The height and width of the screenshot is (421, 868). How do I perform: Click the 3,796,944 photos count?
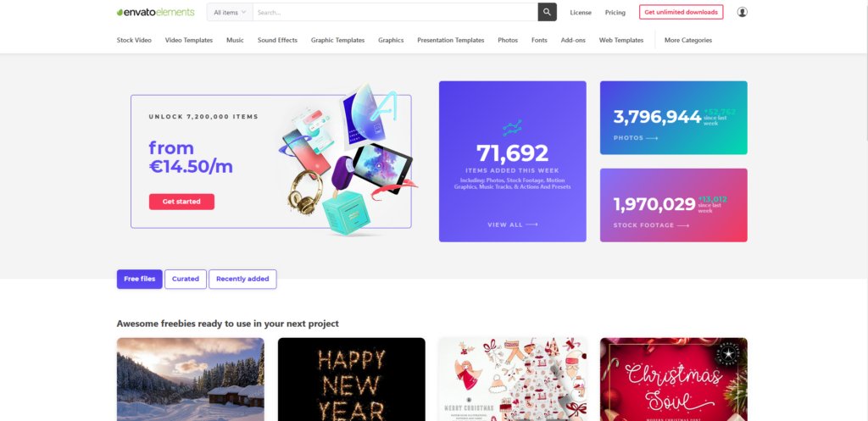(x=657, y=116)
